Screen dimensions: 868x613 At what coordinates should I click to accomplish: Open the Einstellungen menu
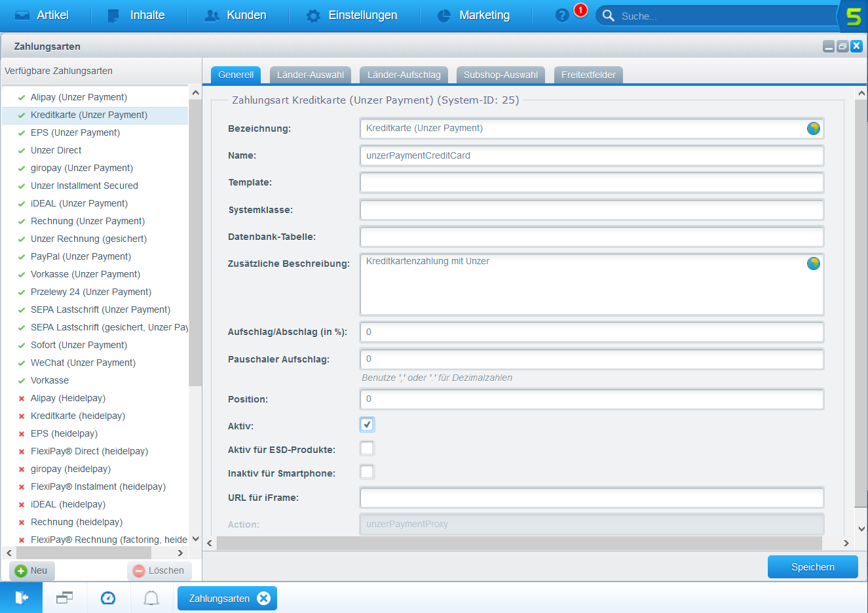(352, 15)
